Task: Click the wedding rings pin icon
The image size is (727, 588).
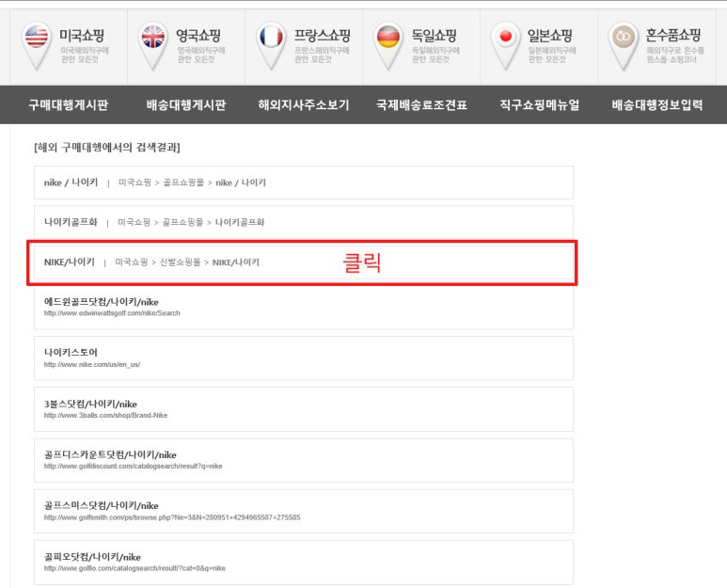Action: tap(624, 46)
